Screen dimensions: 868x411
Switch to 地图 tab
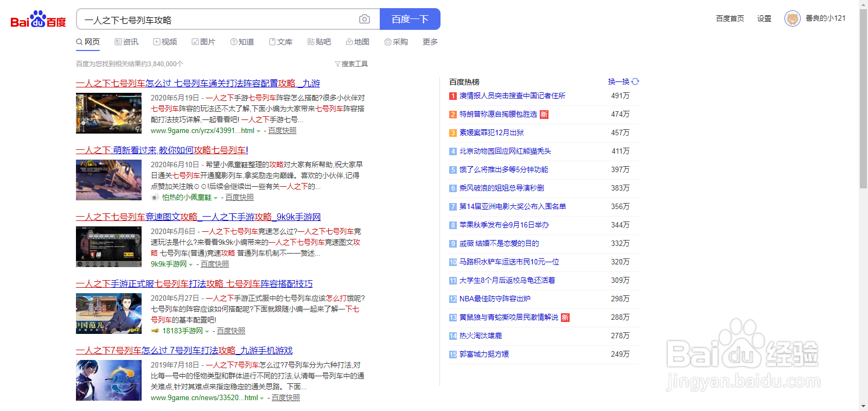(358, 42)
